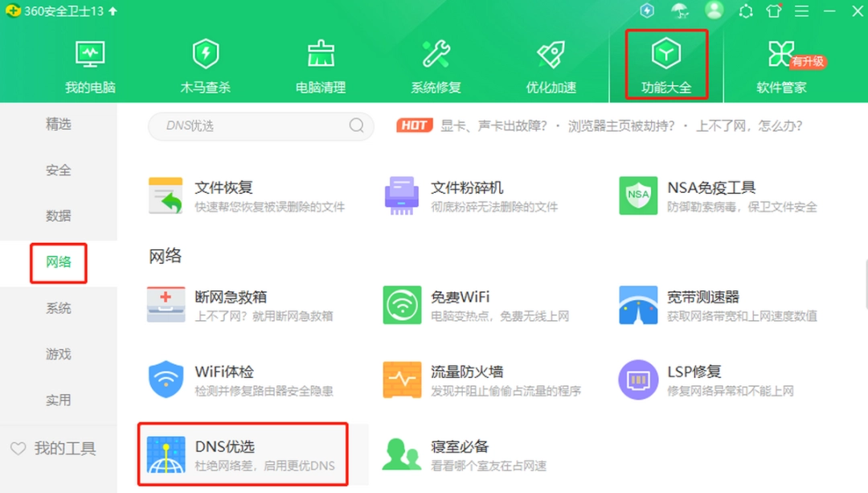Screen dimensions: 868x493
Task: Launch 宽带测速器 tool
Action: point(718,305)
